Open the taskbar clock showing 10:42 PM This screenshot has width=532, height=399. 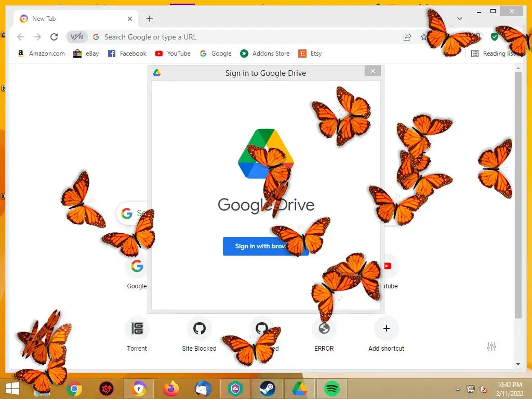click(x=509, y=389)
